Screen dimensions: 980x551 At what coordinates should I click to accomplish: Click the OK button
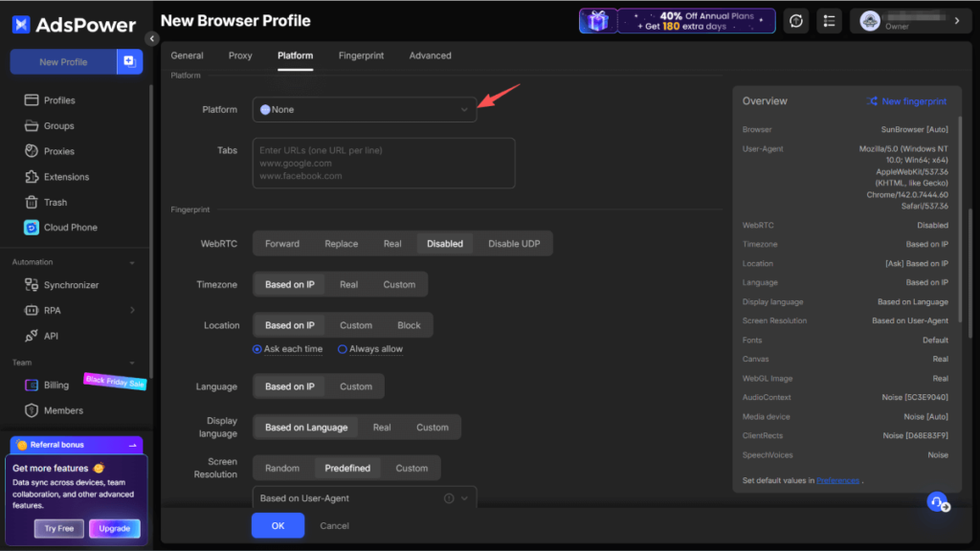278,525
